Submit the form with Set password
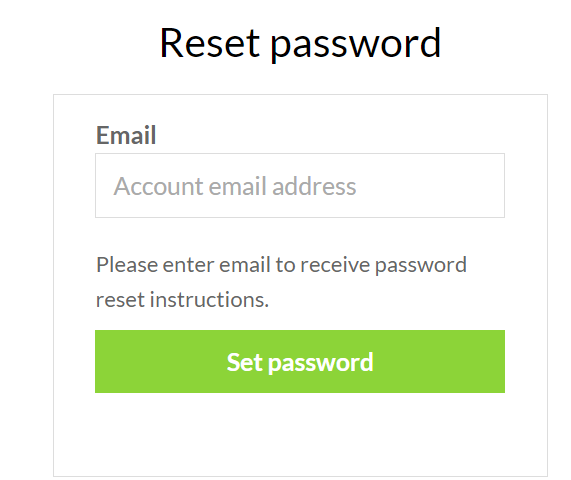Screen dimensions: 571x480 pos(300,361)
